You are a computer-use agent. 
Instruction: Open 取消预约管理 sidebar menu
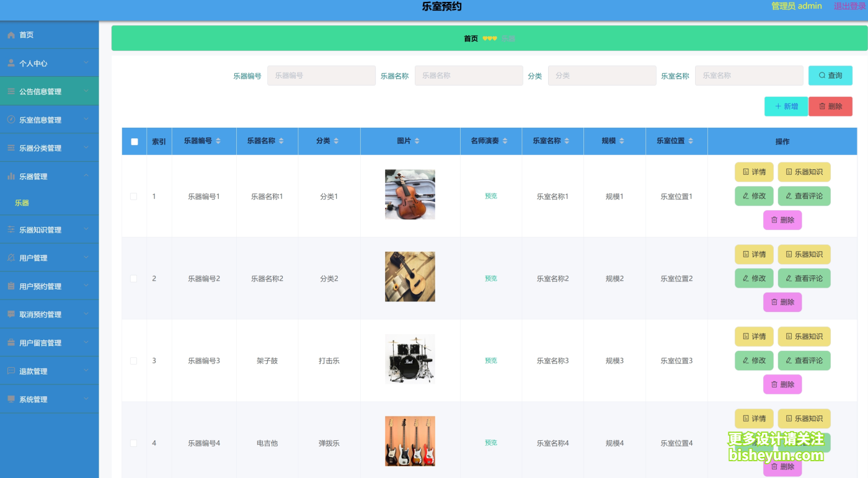pyautogui.click(x=50, y=314)
